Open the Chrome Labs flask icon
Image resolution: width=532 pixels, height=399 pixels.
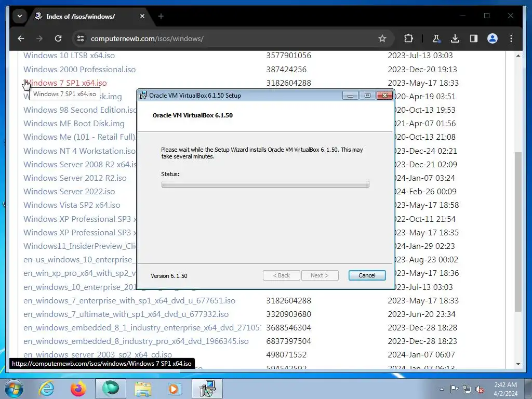[x=436, y=38]
